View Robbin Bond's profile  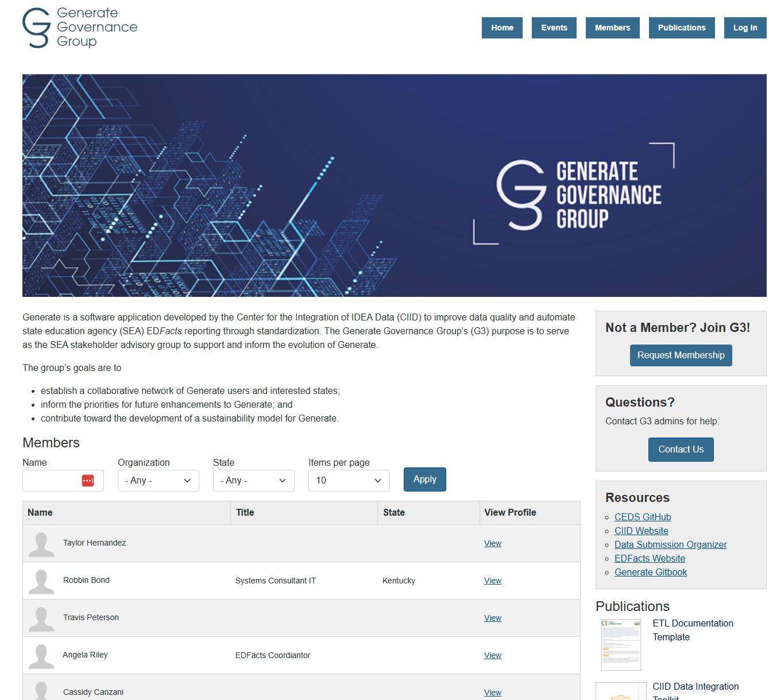click(493, 581)
